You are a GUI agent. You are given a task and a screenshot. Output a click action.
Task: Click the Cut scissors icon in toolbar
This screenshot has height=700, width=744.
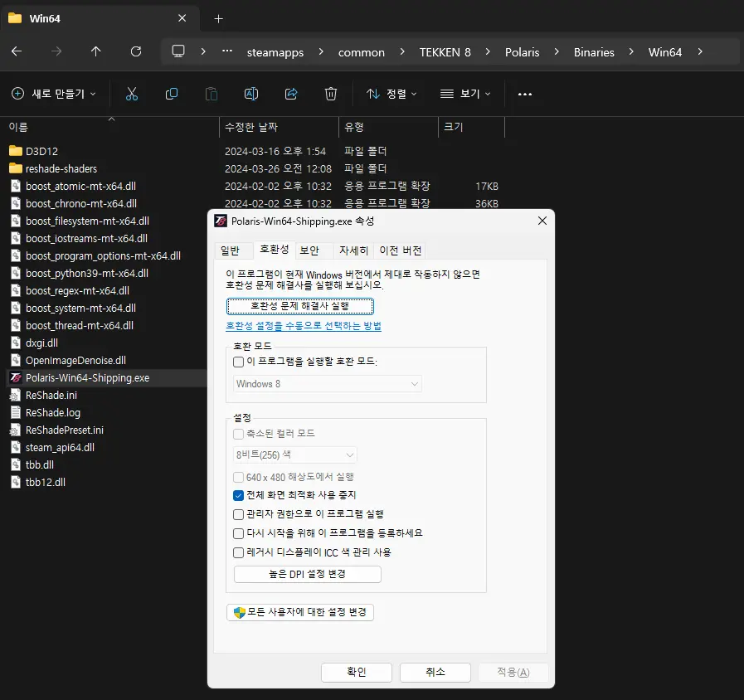131,94
